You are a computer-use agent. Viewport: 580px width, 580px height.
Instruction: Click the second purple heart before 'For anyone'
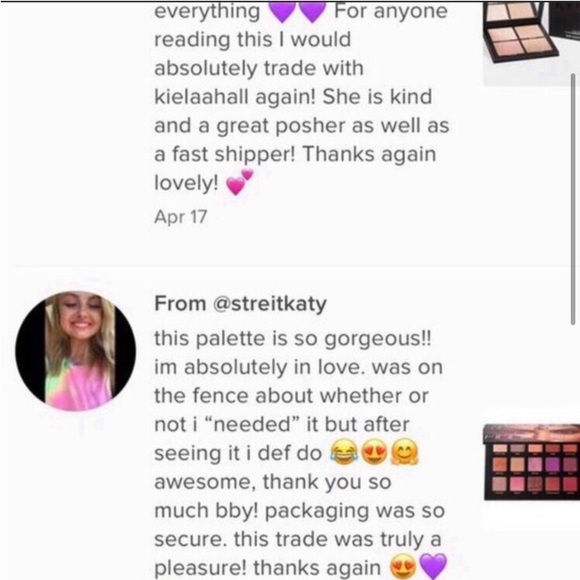312,11
